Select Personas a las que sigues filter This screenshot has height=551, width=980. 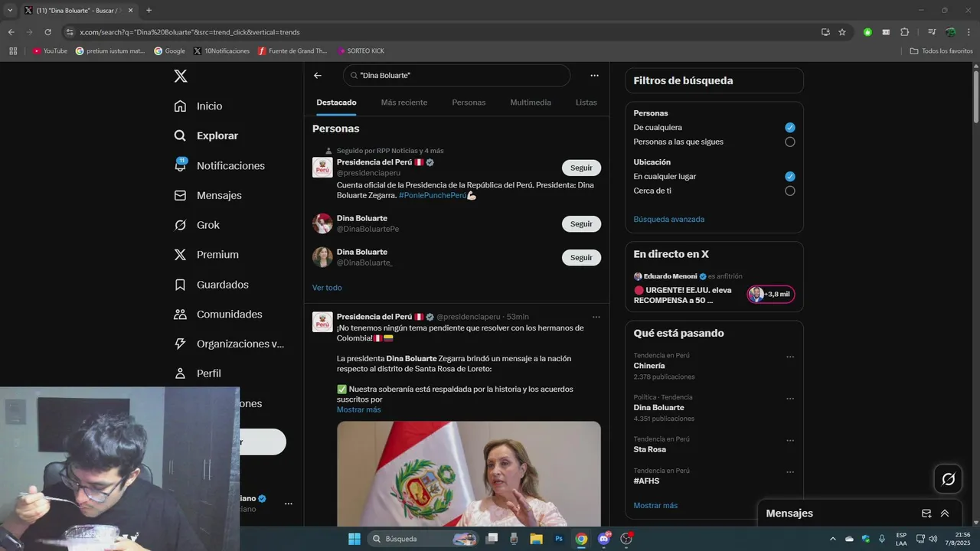790,142
